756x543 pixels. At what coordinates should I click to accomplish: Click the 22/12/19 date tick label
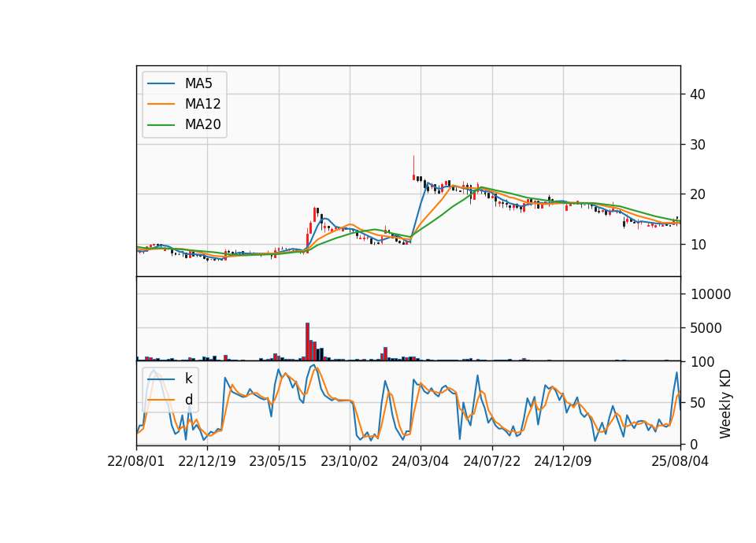(207, 461)
